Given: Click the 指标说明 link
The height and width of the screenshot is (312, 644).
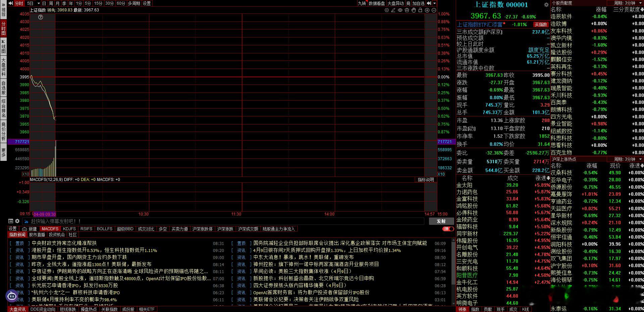Looking at the screenshot, I should [x=426, y=180].
